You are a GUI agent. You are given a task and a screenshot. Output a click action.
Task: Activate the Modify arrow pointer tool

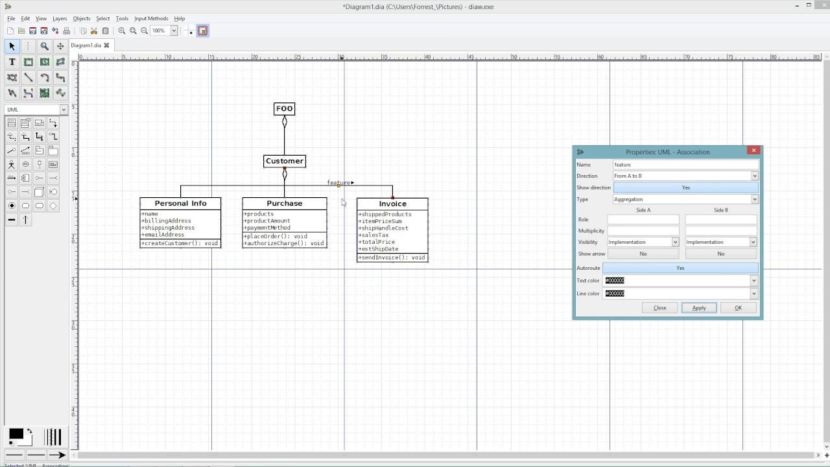12,46
